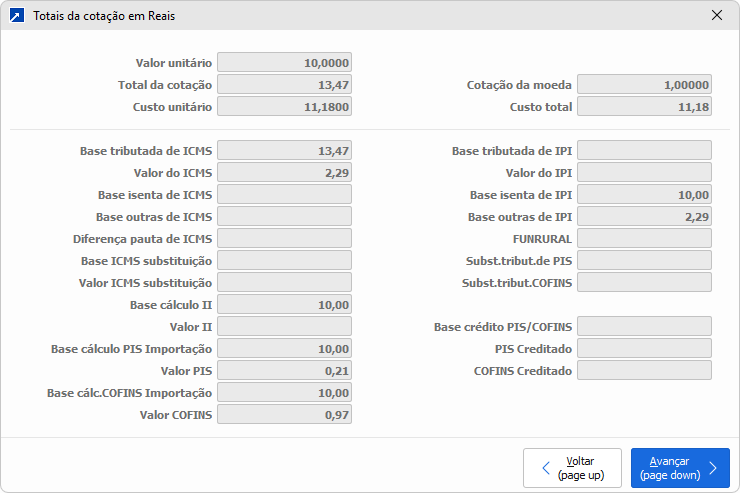Select the PIS Creditado field
The width and height of the screenshot is (740, 493).
(x=644, y=349)
